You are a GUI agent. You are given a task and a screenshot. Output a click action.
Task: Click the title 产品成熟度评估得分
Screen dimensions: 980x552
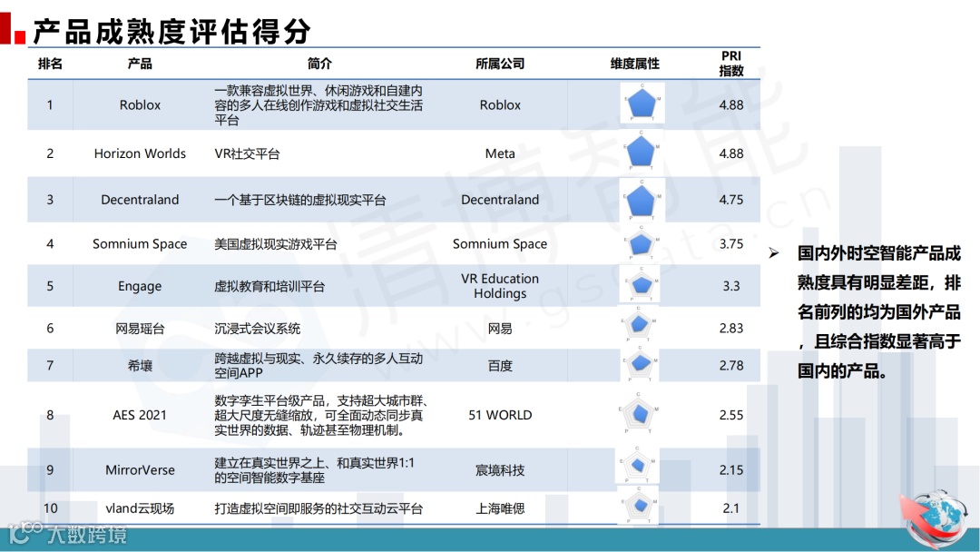171,31
